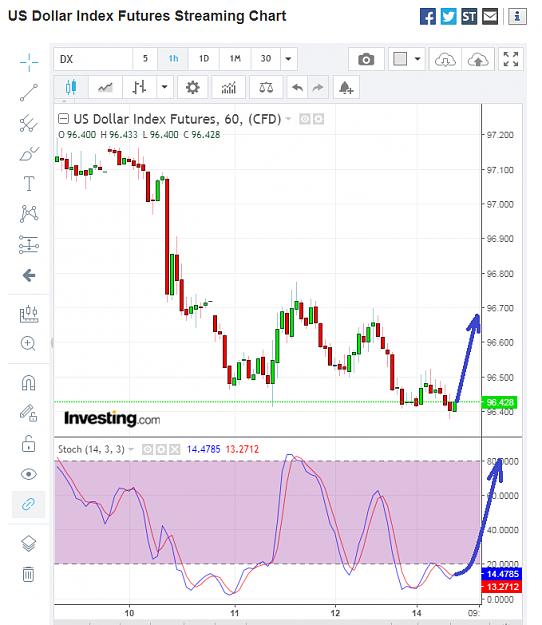The width and height of the screenshot is (542, 625).
Task: Open the indicators menu
Action: coord(229,87)
